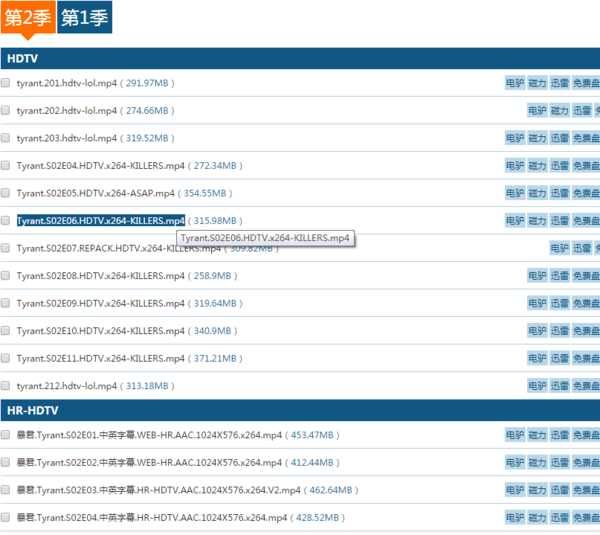Check the 暴君.Tyrant.S02E01 WEB-HR file box

tap(6, 435)
